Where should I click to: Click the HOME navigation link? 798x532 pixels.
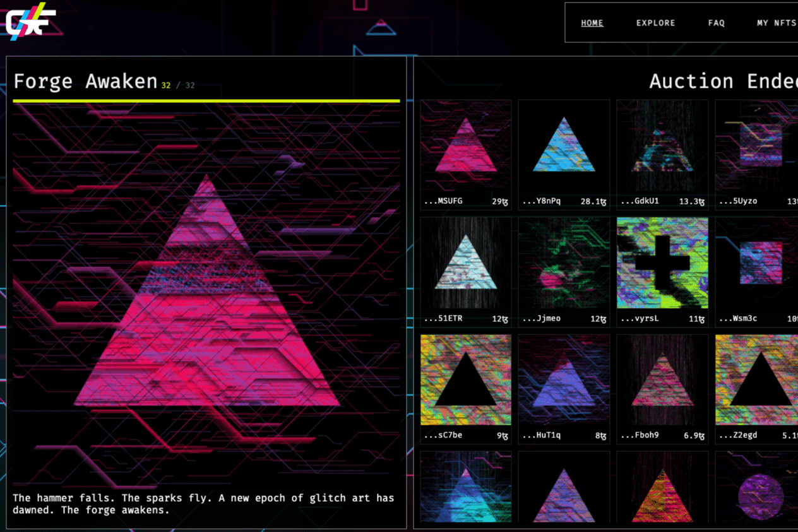pos(592,23)
